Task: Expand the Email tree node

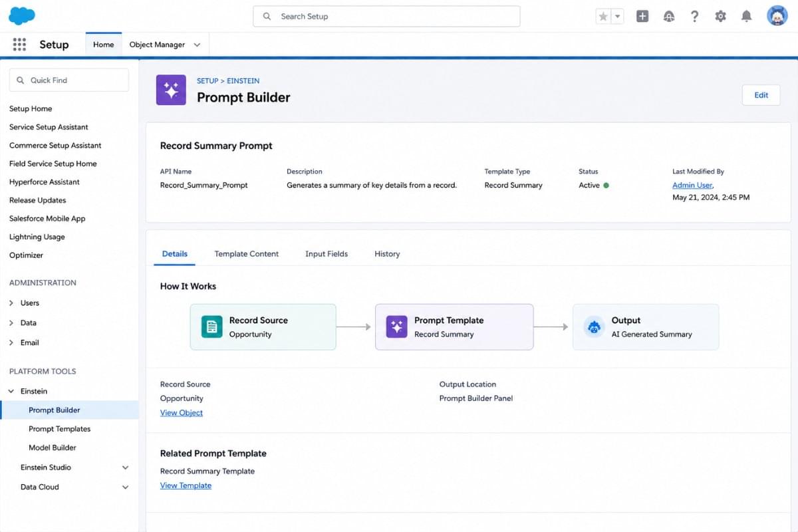Action: 12,342
